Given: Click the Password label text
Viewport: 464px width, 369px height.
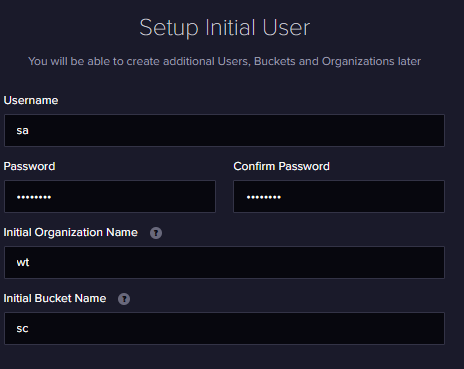Looking at the screenshot, I should click(x=29, y=166).
